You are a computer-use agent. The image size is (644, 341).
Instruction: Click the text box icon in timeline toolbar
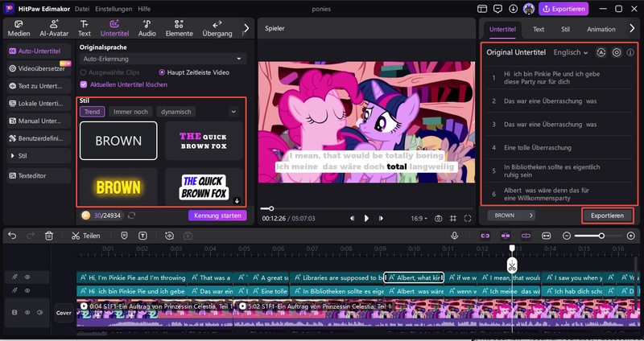tap(142, 236)
